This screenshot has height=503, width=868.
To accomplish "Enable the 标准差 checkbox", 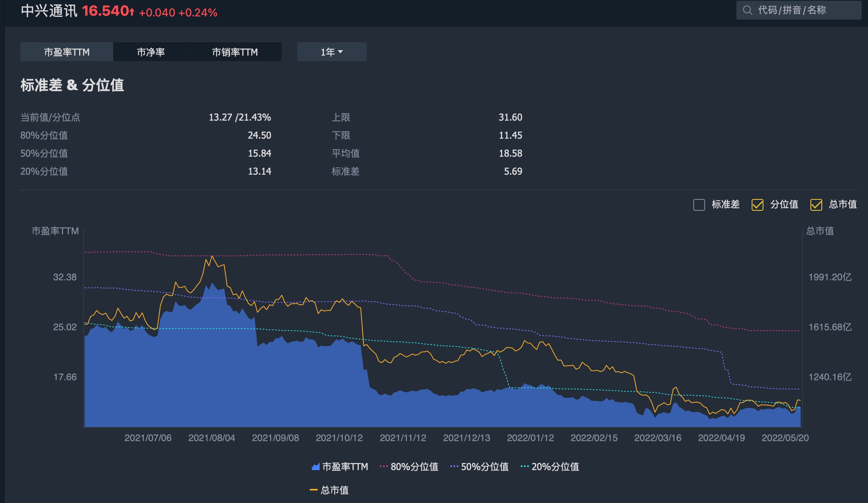I will (699, 204).
